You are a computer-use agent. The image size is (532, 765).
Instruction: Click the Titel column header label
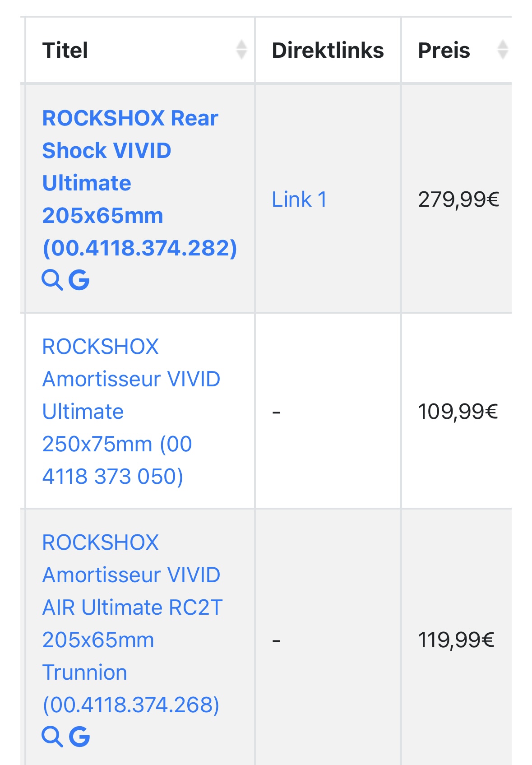[x=65, y=50]
